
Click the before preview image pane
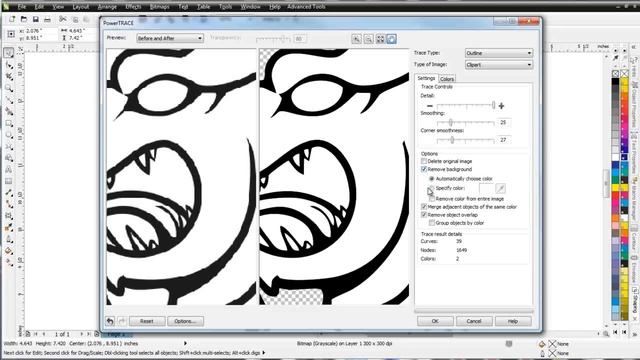point(182,177)
